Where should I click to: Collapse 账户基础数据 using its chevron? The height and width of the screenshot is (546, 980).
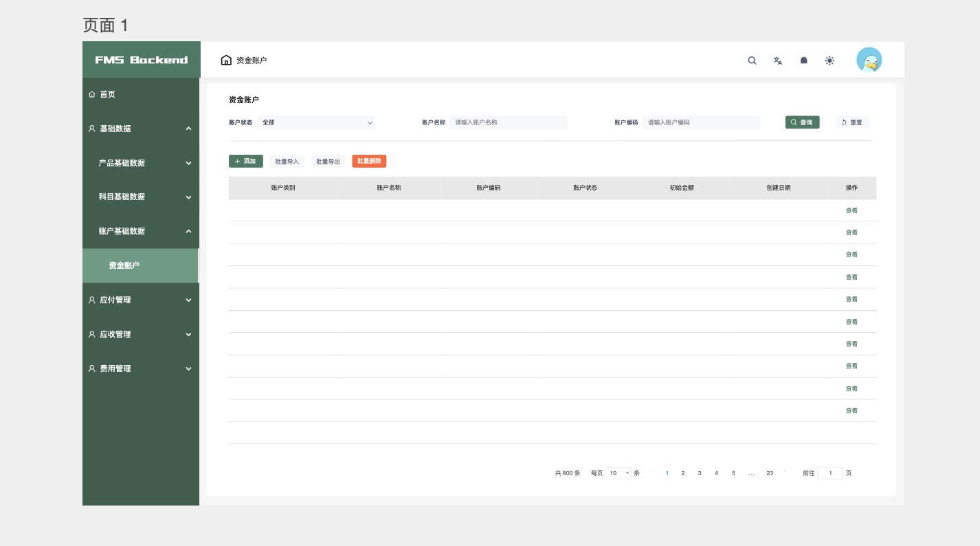[x=188, y=231]
